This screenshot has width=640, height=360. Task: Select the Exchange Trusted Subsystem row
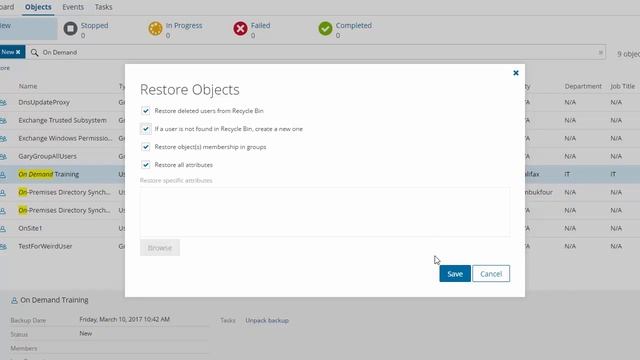click(320, 120)
